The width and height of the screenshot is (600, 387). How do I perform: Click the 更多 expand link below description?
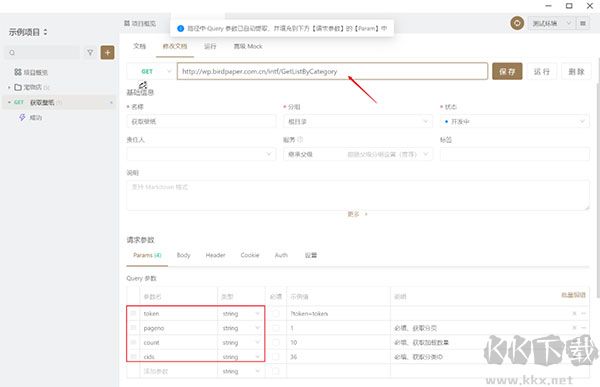(357, 214)
